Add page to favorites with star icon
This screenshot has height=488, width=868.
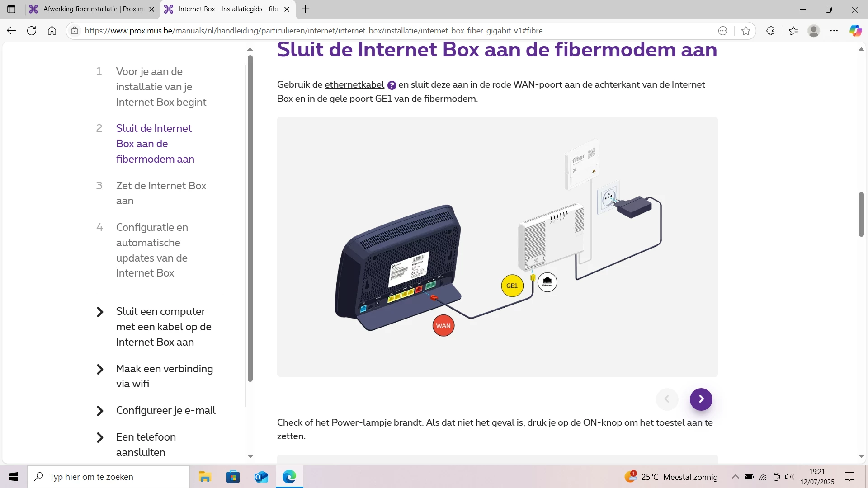[x=746, y=31]
